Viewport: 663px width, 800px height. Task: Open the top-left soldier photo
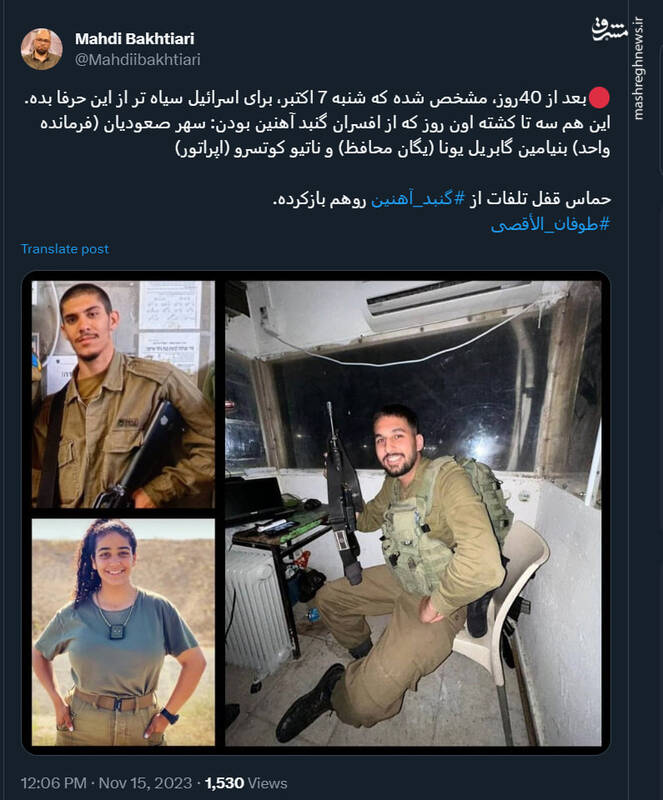pos(123,394)
